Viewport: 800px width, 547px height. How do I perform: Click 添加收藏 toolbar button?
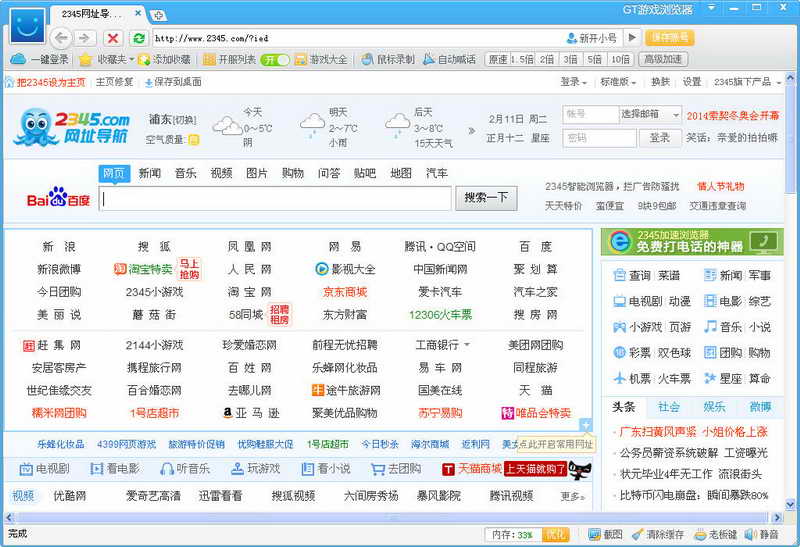pyautogui.click(x=164, y=60)
